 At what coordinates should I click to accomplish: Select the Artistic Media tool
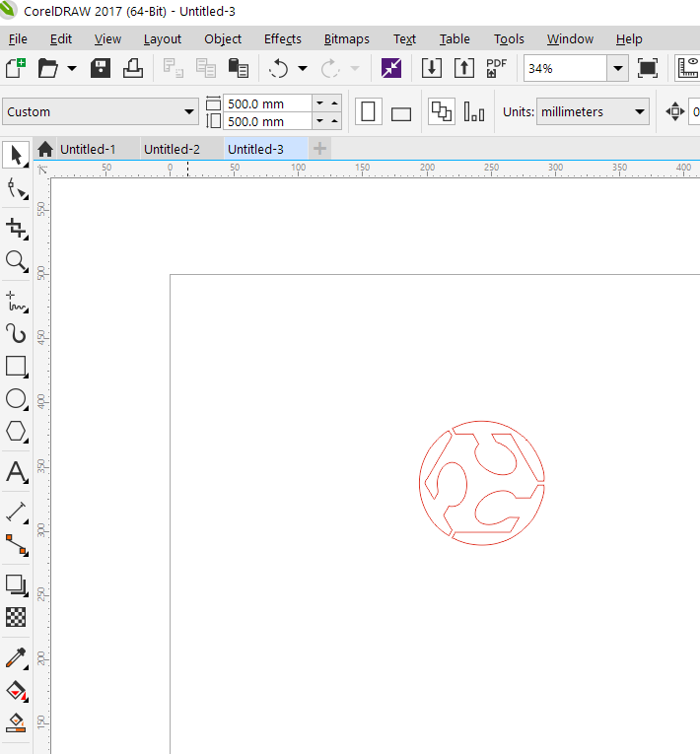[17, 333]
